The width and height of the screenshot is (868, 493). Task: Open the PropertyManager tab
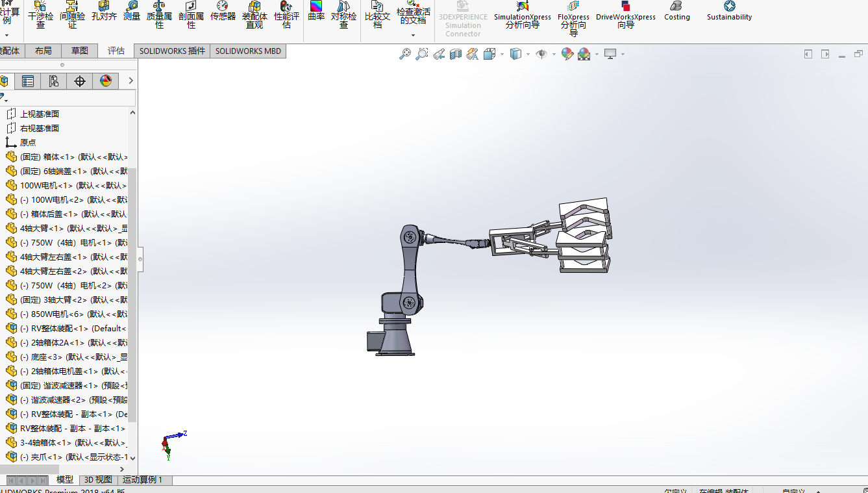28,81
